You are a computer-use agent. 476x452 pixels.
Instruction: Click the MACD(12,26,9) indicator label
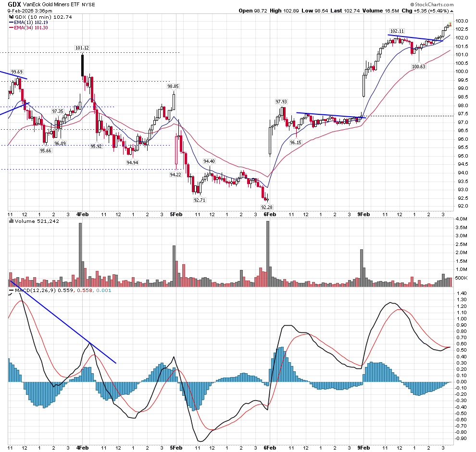pyautogui.click(x=35, y=291)
